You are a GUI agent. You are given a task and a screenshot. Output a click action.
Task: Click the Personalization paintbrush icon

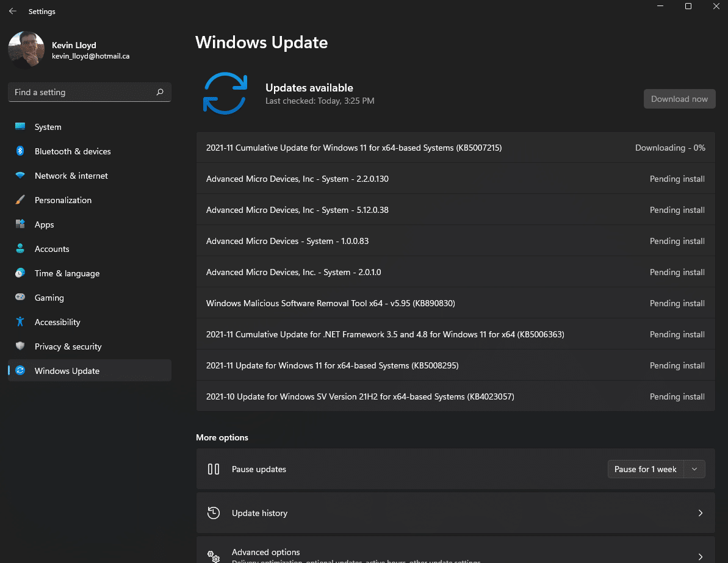(x=20, y=199)
